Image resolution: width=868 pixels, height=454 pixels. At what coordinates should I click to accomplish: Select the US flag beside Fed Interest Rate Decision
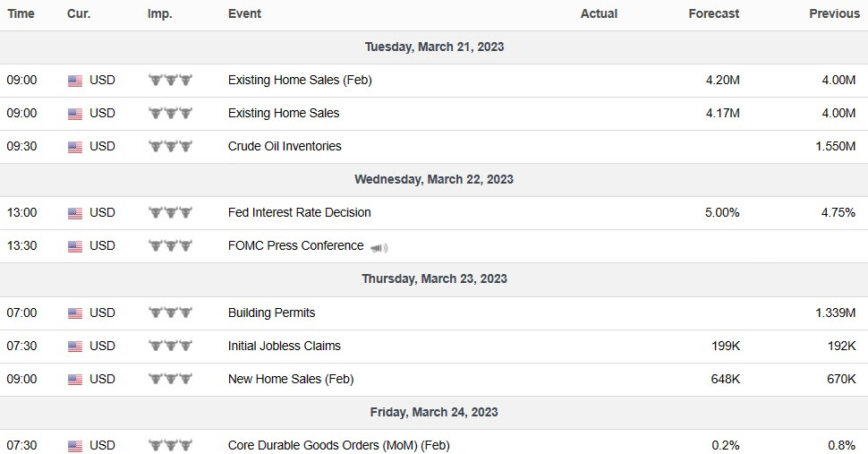coord(75,213)
